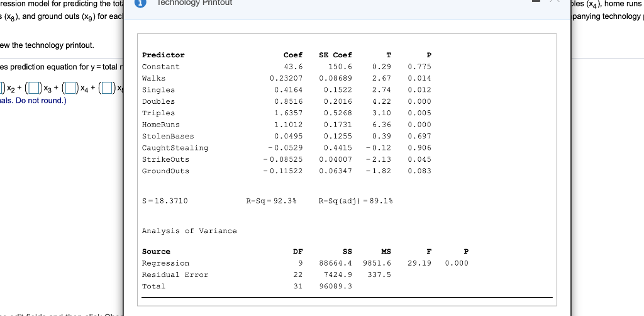Click the Triples coefficient 1.6357

[x=288, y=113]
